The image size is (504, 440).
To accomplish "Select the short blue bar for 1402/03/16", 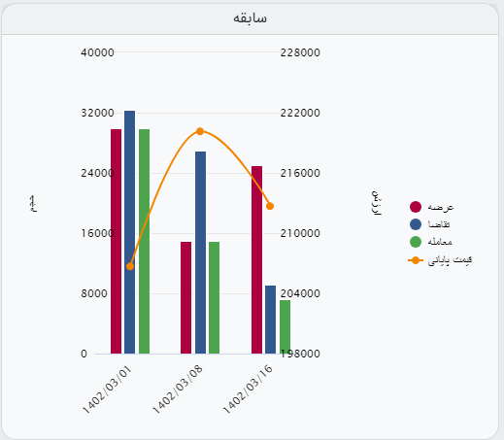I will click(x=270, y=320).
